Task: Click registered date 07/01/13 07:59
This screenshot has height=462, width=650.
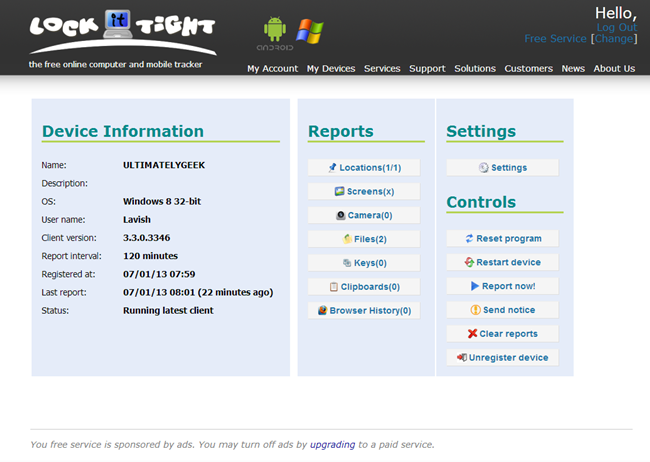Action: 159,274
